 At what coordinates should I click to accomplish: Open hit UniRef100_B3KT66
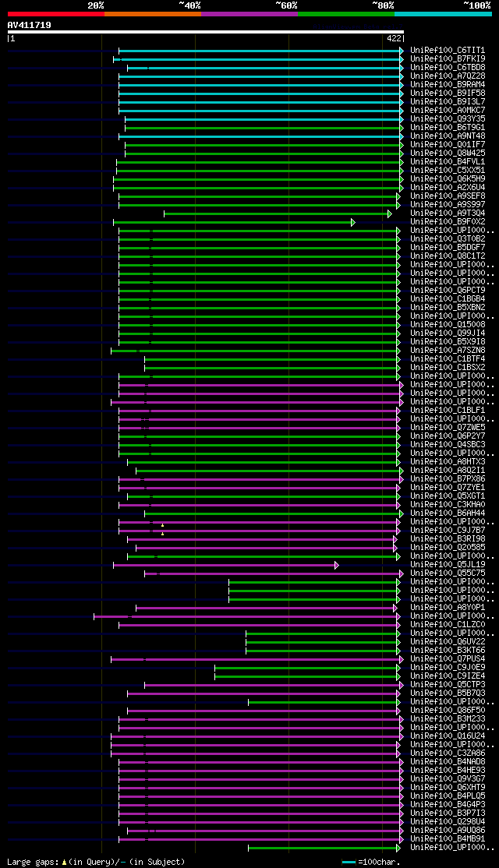click(448, 651)
